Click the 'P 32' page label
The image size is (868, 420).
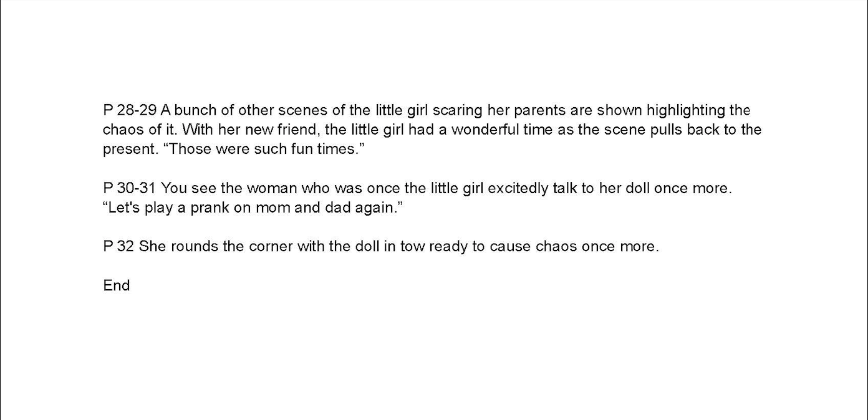[118, 246]
